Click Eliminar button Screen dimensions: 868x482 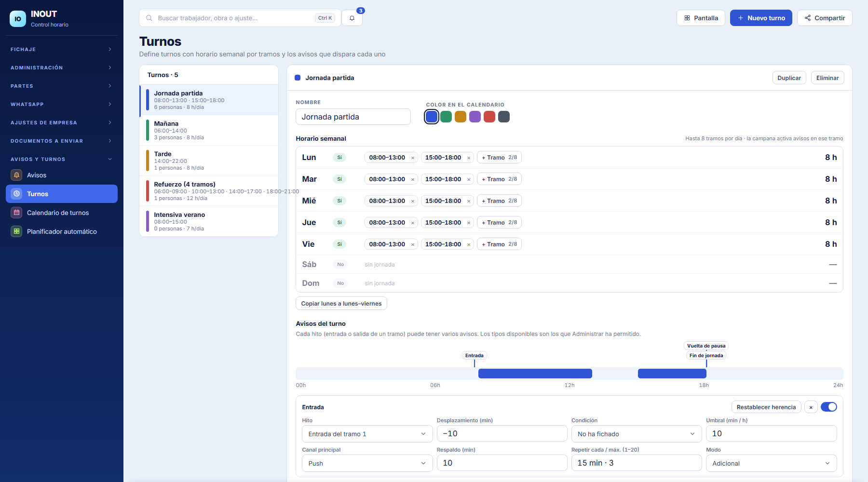click(827, 78)
